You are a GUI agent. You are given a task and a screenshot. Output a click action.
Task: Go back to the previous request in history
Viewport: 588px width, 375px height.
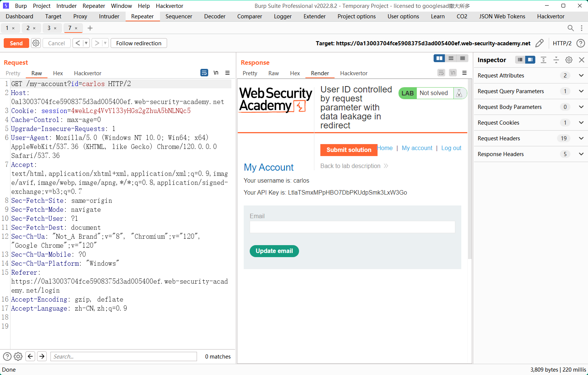coord(78,43)
